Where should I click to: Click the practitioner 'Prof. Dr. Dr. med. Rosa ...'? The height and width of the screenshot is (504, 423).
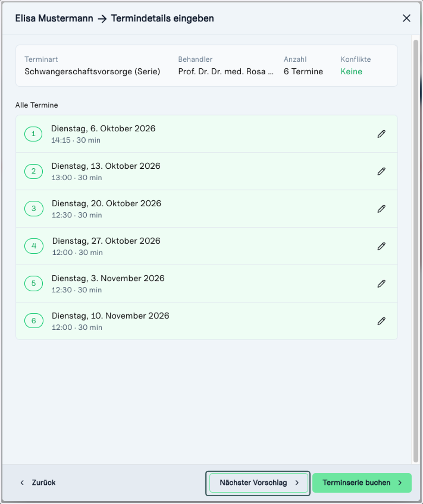(x=226, y=71)
